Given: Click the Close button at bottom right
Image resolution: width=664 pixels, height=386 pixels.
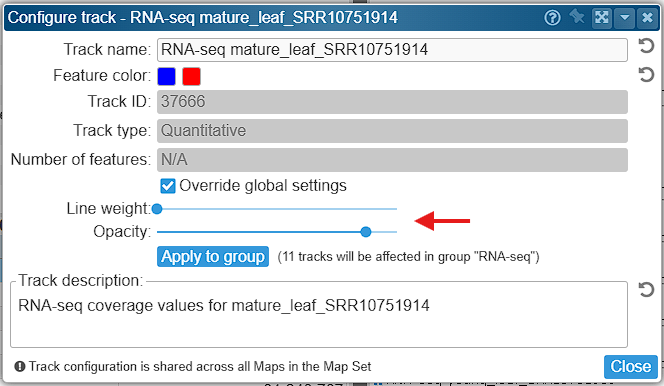Looking at the screenshot, I should point(631,367).
